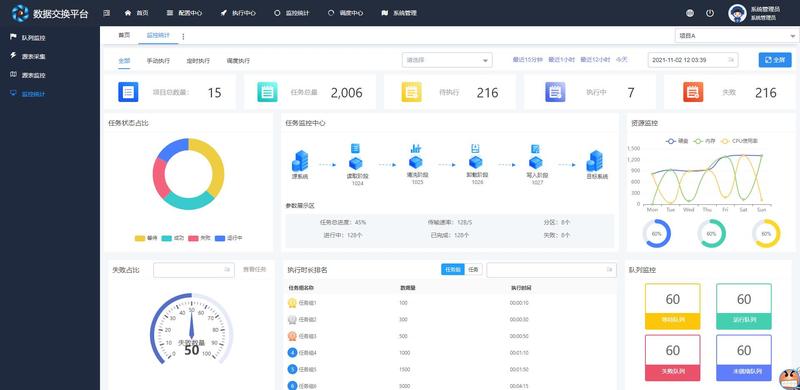Click the power logout icon in header
The image size is (800, 390).
(x=710, y=13)
